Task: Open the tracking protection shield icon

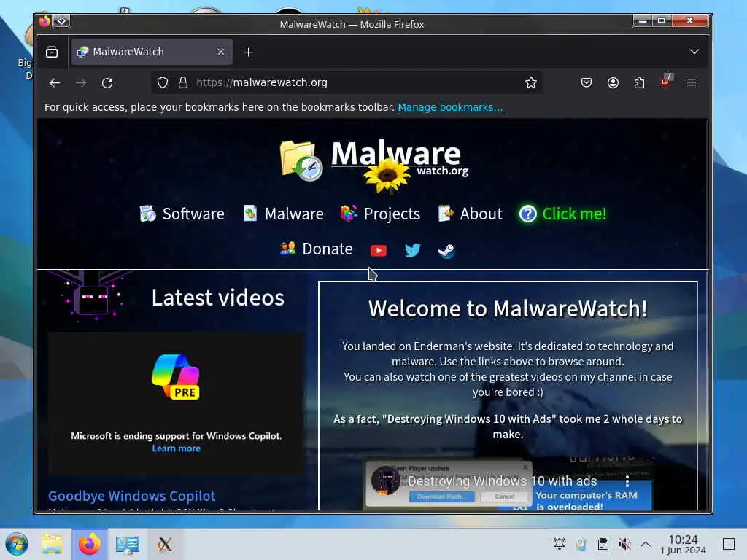Action: pyautogui.click(x=163, y=83)
